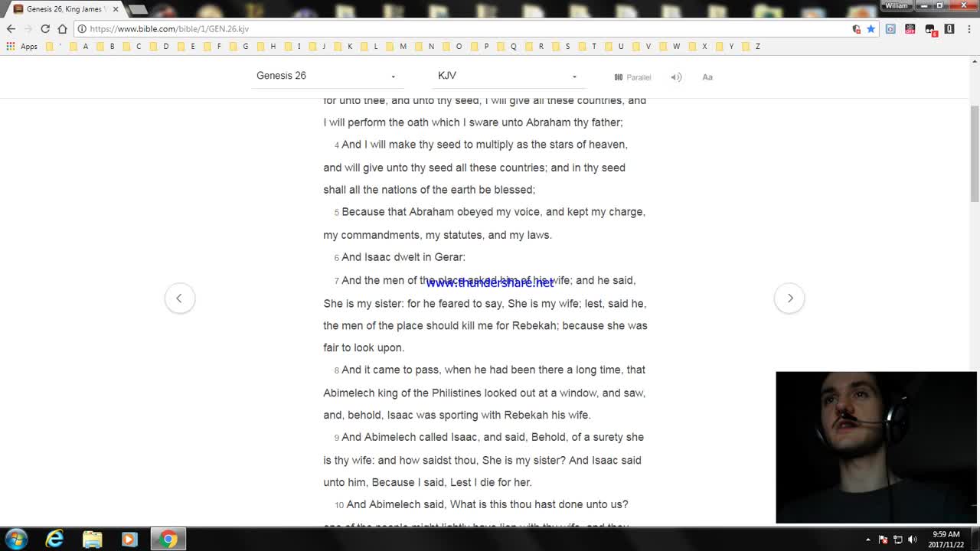The height and width of the screenshot is (551, 980).
Task: Open the A bookmark folder
Action: pyautogui.click(x=80, y=47)
